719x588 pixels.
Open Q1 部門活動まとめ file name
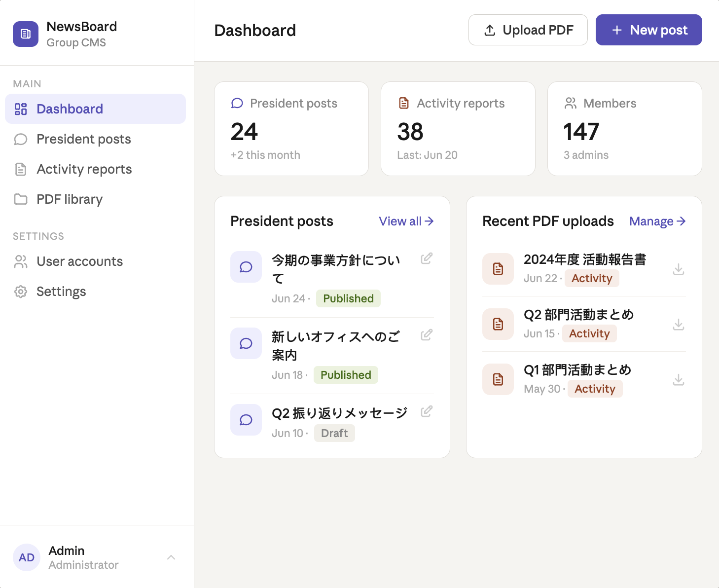point(577,370)
